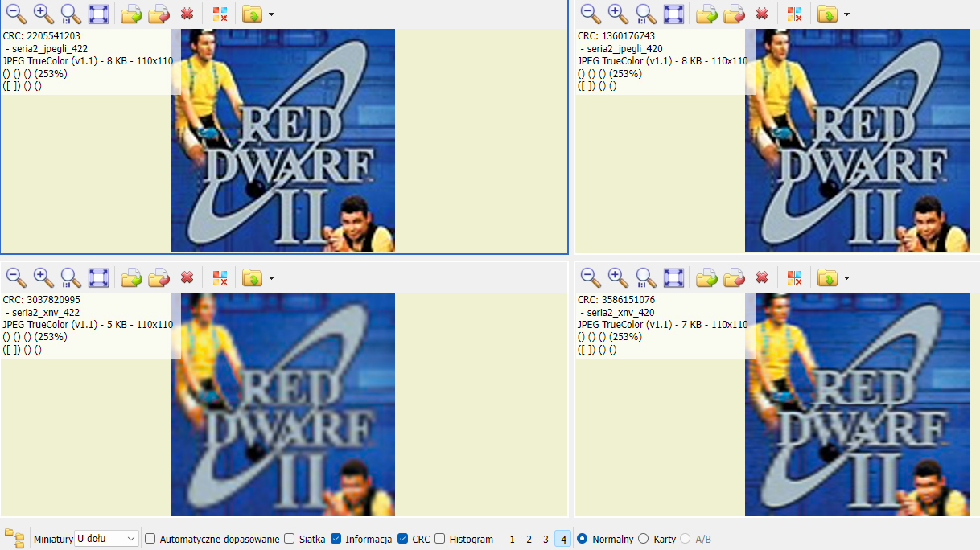Switch to 2 image layout

[x=529, y=539]
